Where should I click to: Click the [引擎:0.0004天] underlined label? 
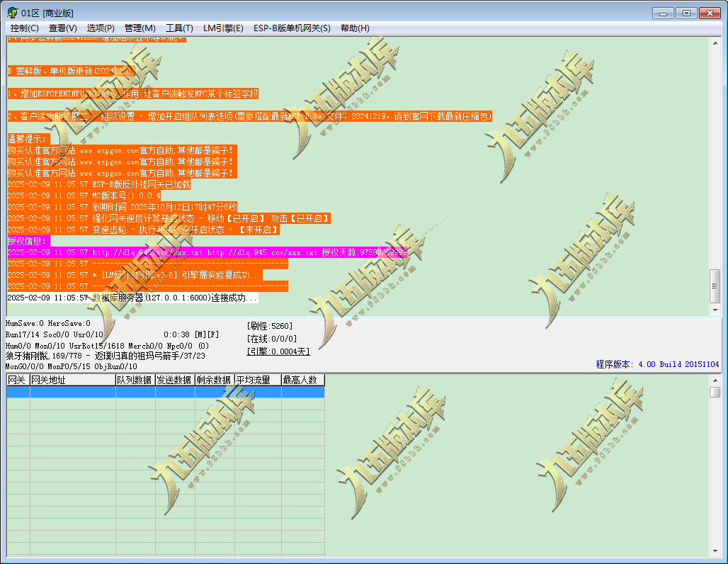[278, 351]
